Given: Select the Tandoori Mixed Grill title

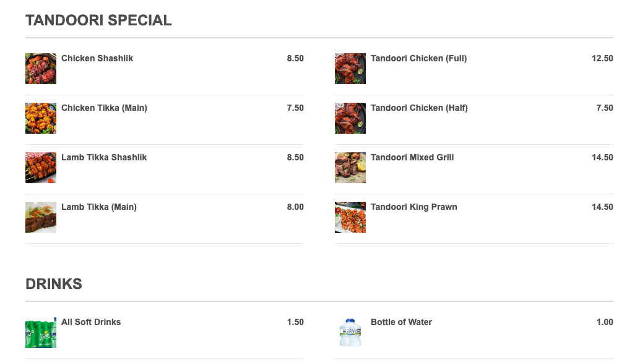Looking at the screenshot, I should [x=412, y=157].
